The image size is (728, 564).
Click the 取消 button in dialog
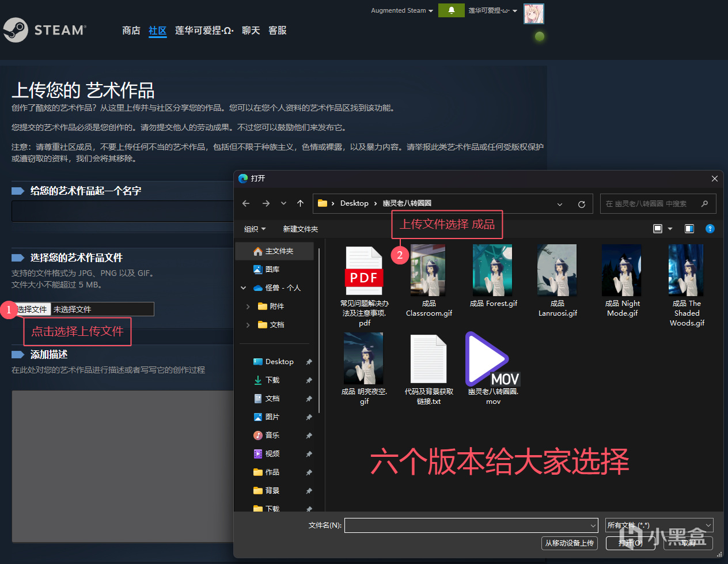688,543
